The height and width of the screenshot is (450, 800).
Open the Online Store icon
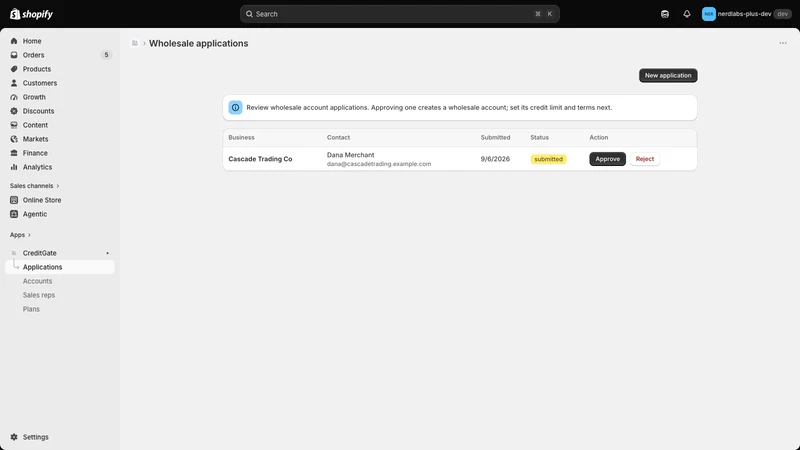pyautogui.click(x=14, y=200)
